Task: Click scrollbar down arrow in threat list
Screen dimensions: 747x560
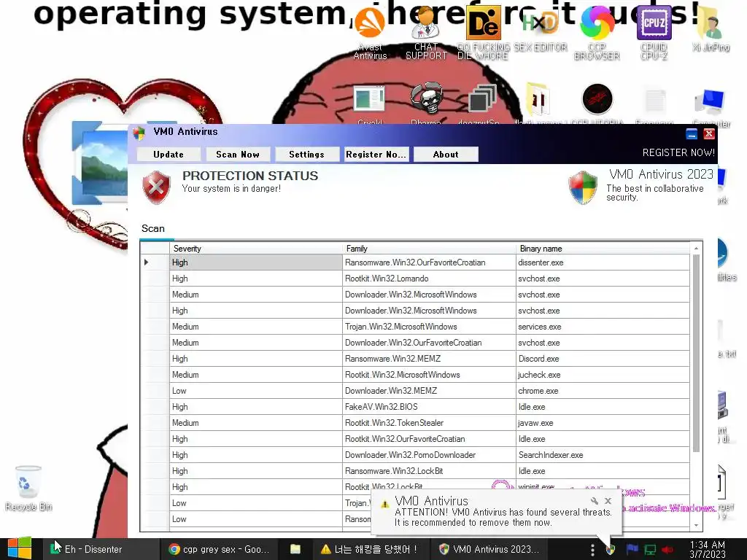Action: pyautogui.click(x=696, y=525)
